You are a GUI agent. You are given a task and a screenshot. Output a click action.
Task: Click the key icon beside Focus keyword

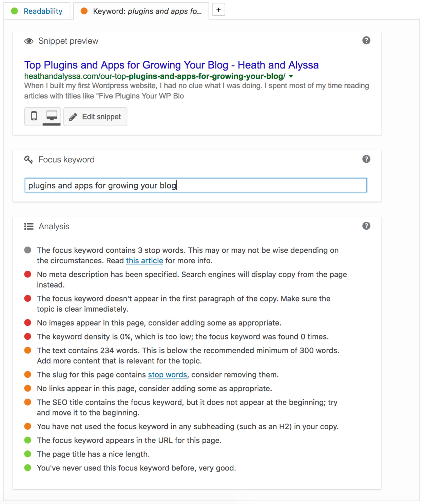(x=28, y=159)
